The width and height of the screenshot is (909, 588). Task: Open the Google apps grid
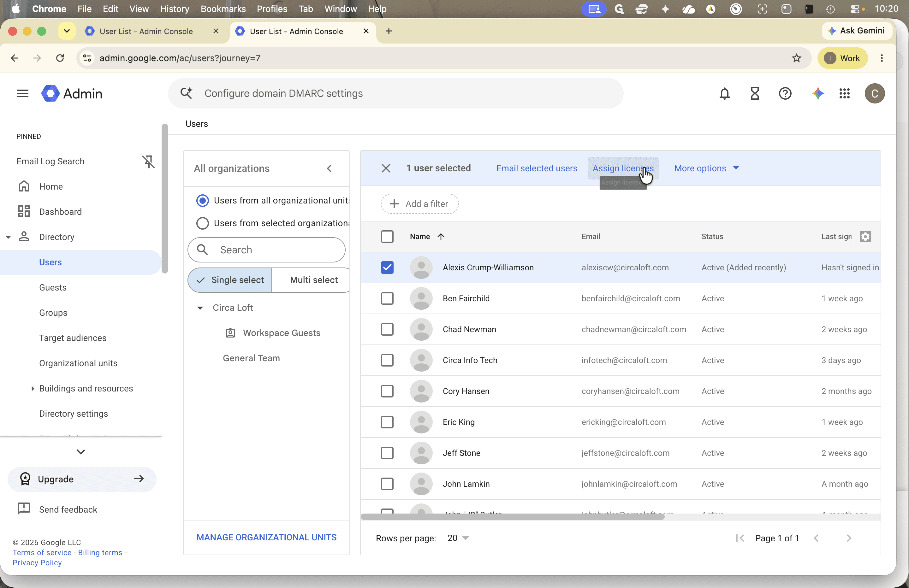(x=844, y=94)
